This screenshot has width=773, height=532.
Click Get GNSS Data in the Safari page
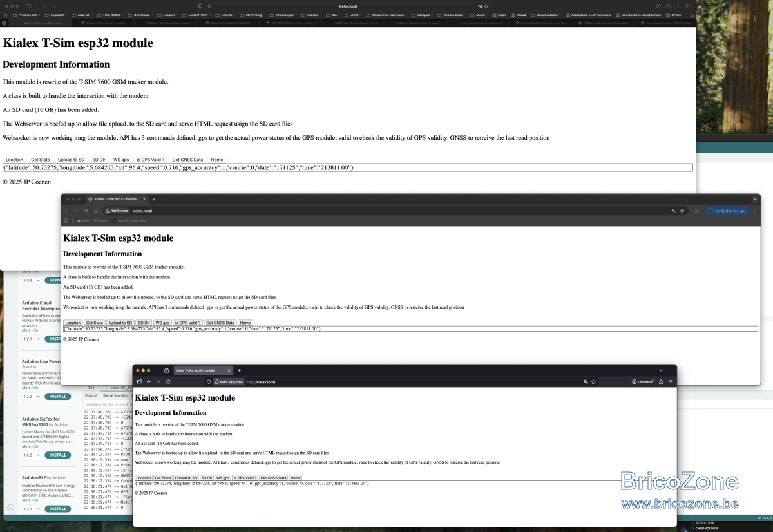(x=187, y=159)
